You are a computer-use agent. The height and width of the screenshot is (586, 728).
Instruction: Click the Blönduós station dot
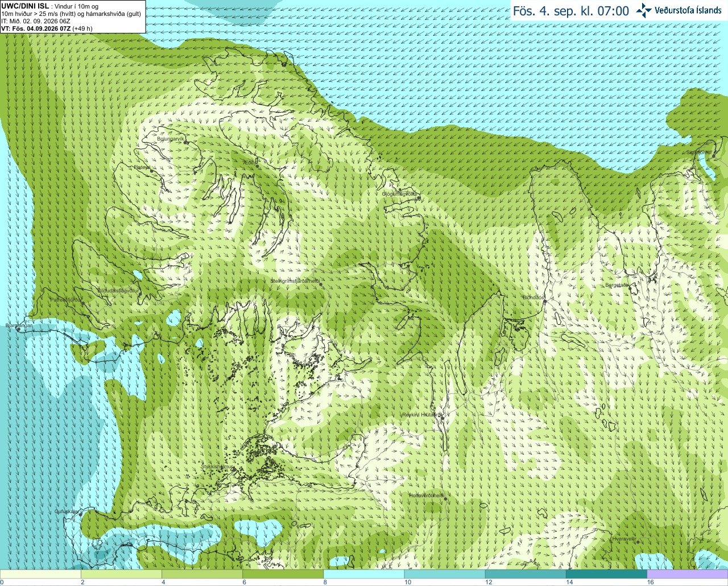(x=544, y=302)
